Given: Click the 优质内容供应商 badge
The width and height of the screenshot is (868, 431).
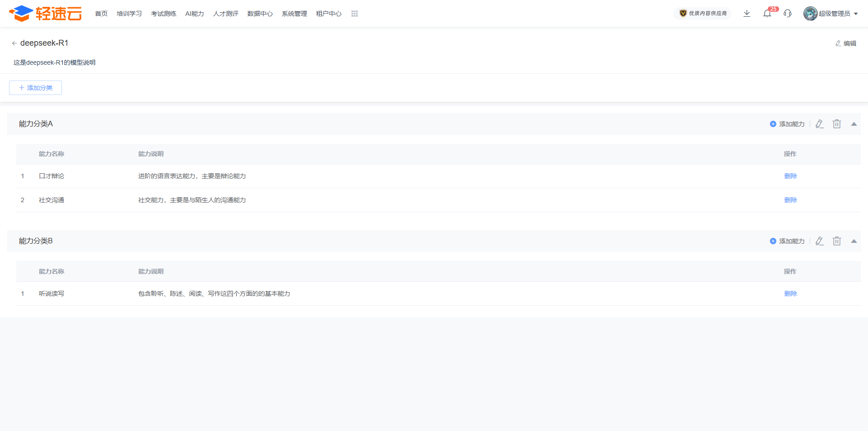Looking at the screenshot, I should 703,14.
